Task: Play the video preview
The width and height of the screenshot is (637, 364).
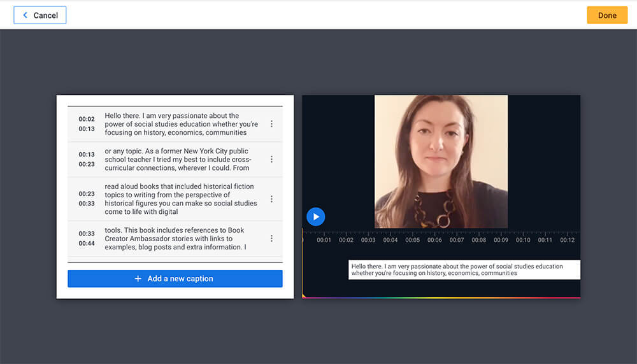Action: pyautogui.click(x=315, y=216)
